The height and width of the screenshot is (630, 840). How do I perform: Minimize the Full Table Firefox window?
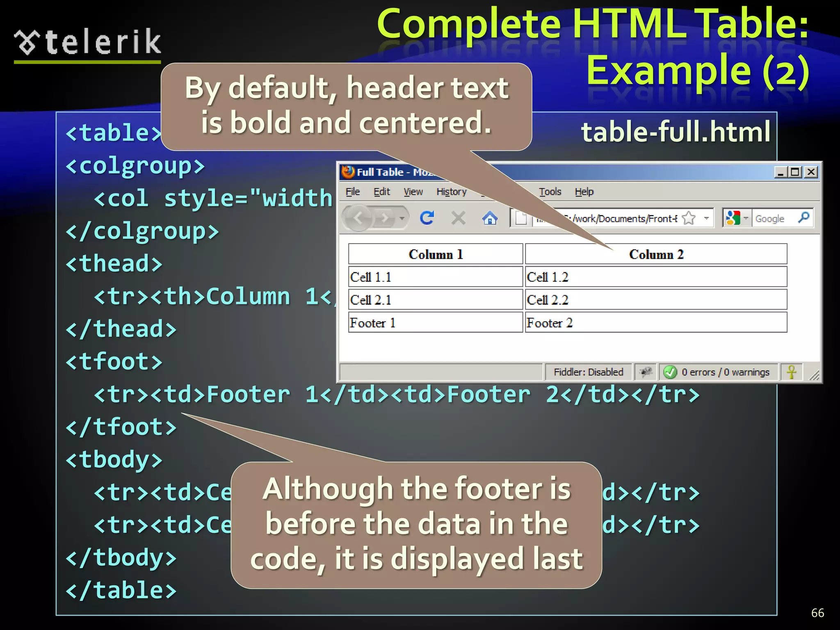click(780, 172)
